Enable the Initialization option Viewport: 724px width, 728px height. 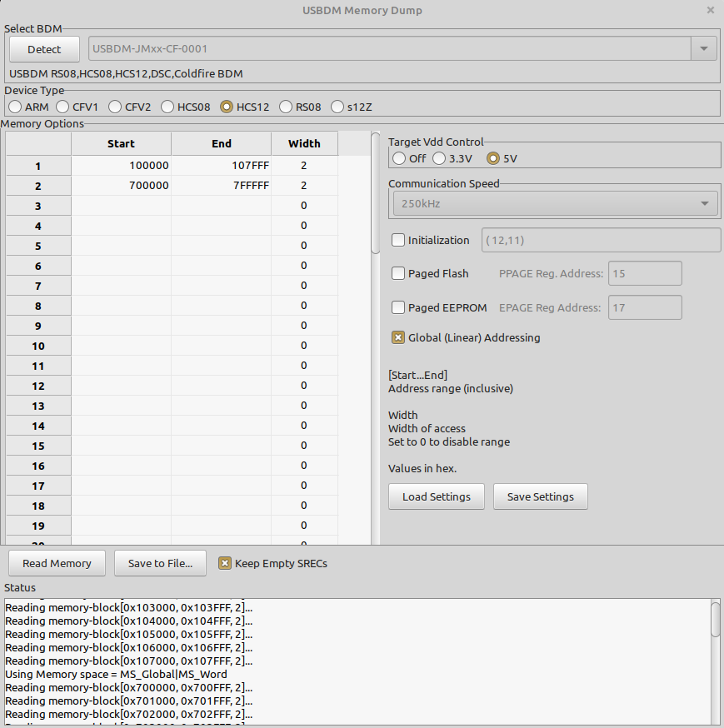pos(397,240)
